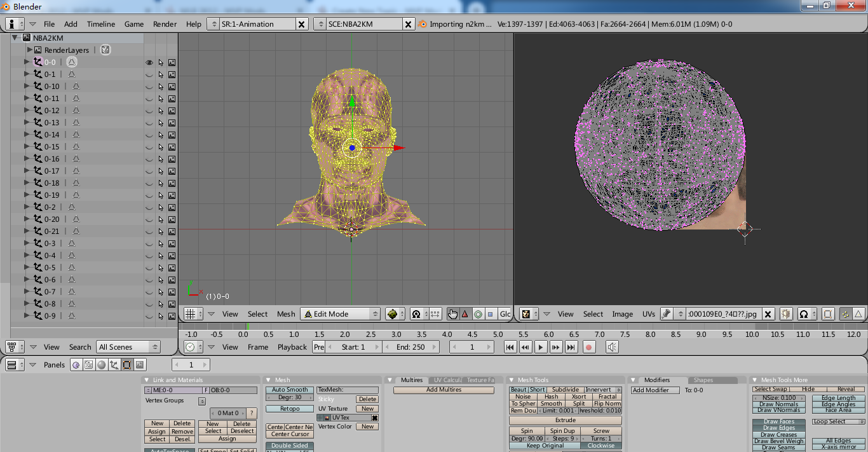Select UV vertex select mode icon
The height and width of the screenshot is (452, 868).
point(846,314)
